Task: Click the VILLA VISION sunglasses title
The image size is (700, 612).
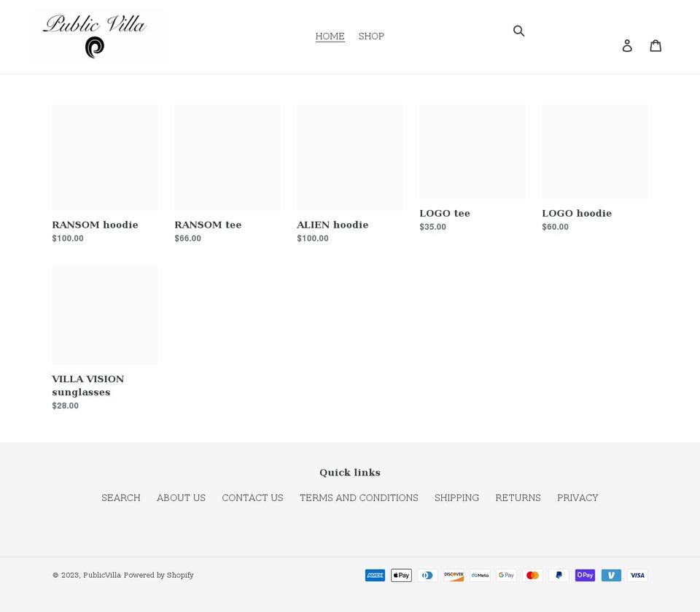Action: [x=88, y=386]
